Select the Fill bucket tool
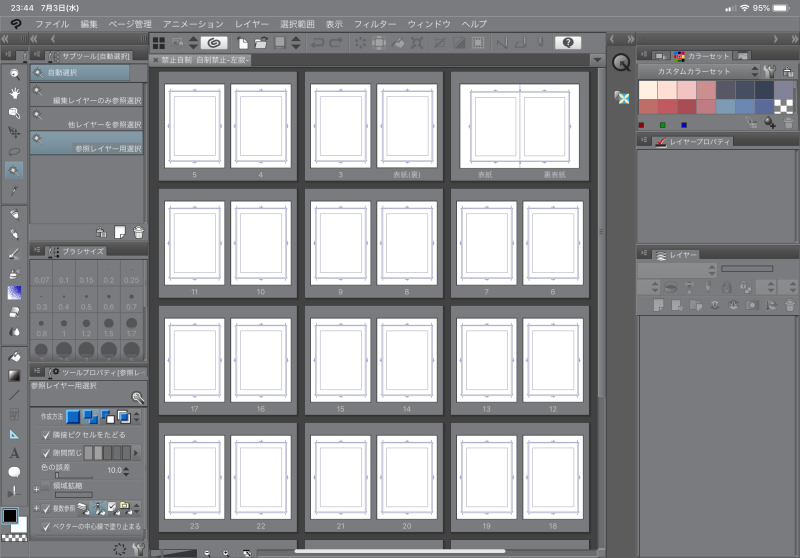This screenshot has width=800, height=558. pos(14,357)
